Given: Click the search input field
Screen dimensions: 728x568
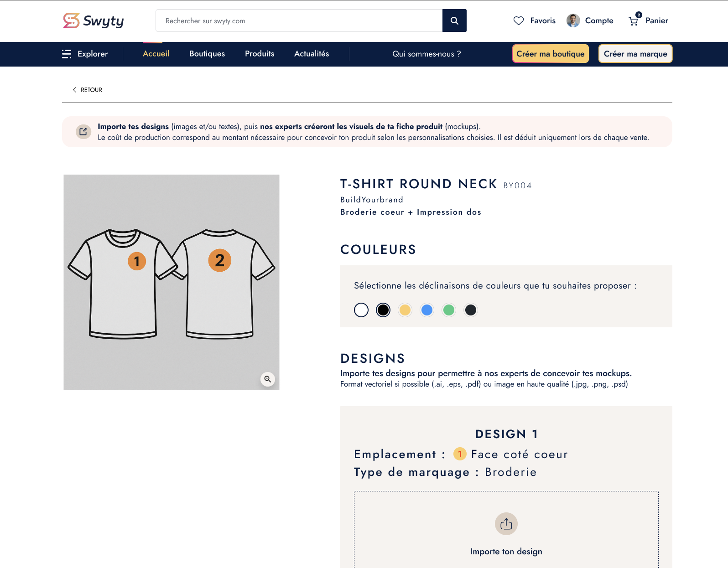Looking at the screenshot, I should tap(299, 21).
